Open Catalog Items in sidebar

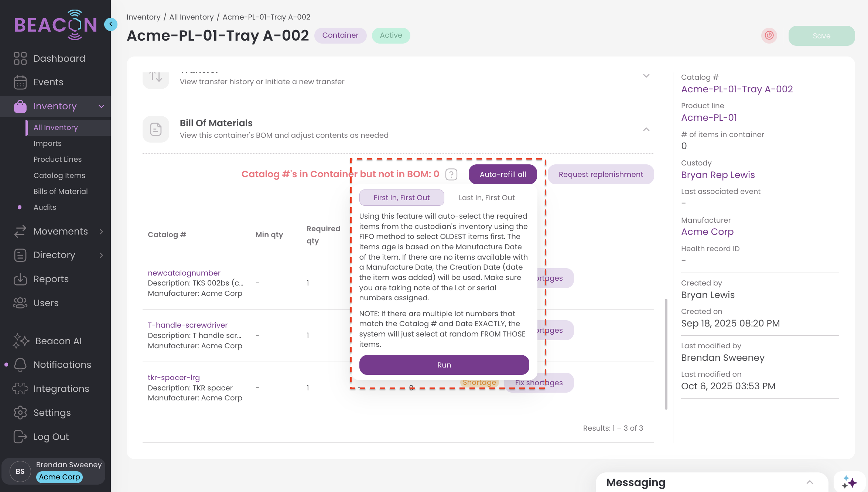pyautogui.click(x=59, y=175)
